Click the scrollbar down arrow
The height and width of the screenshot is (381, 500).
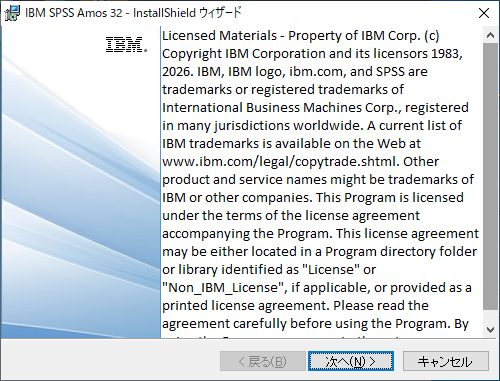click(x=490, y=330)
